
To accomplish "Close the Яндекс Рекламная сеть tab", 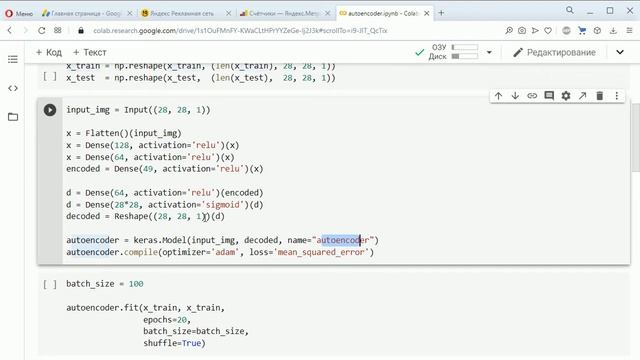I will (229, 13).
